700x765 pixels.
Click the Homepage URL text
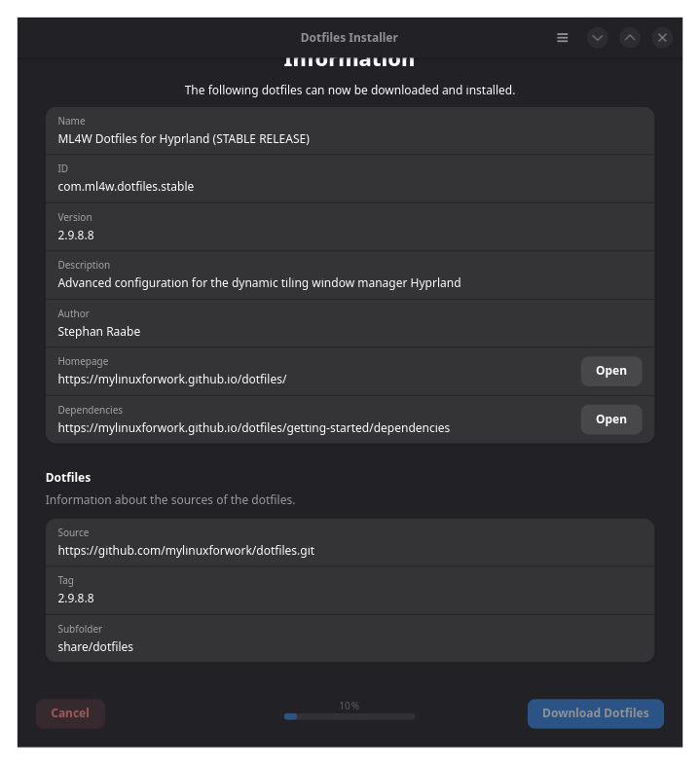[172, 380]
